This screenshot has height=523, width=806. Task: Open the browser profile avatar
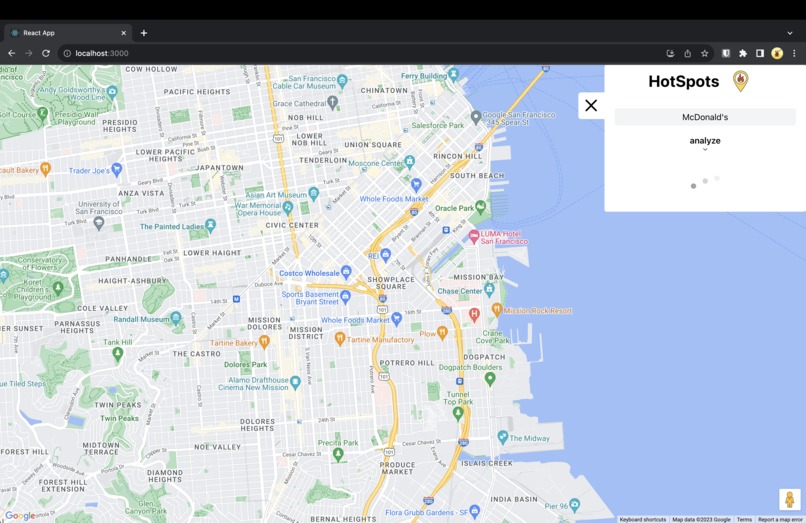click(x=777, y=53)
